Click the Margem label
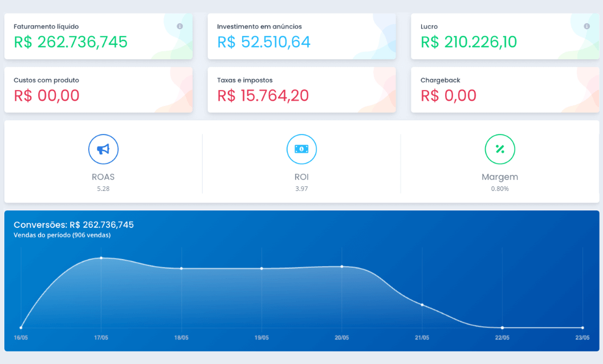This screenshot has width=603, height=364. pos(500,177)
